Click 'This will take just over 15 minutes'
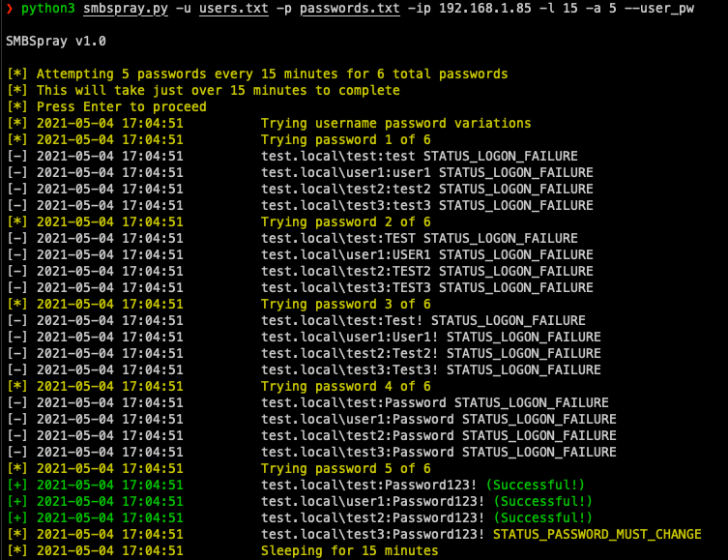Viewport: 728px width, 560px height. (x=203, y=91)
